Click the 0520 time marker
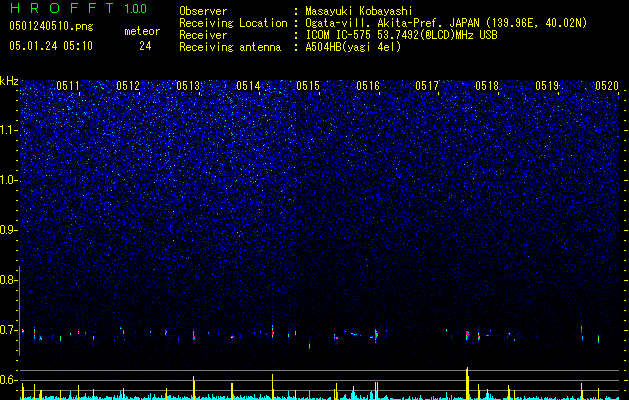629x400 pixels. (607, 86)
